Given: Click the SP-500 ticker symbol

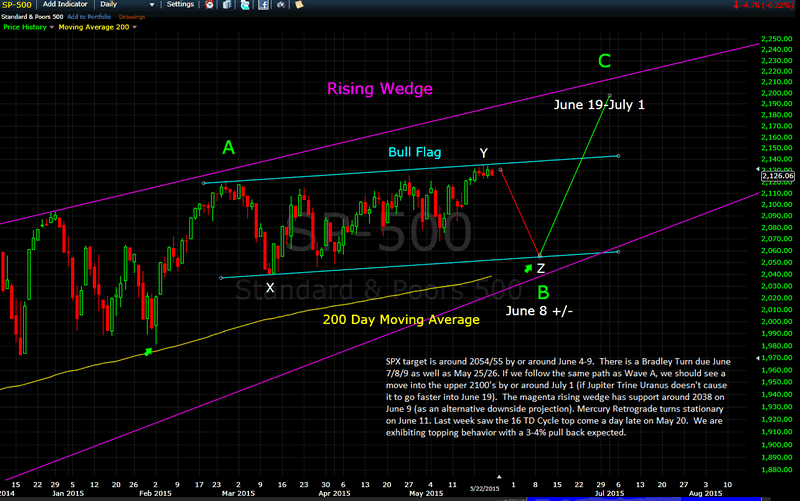Looking at the screenshot, I should click(17, 5).
